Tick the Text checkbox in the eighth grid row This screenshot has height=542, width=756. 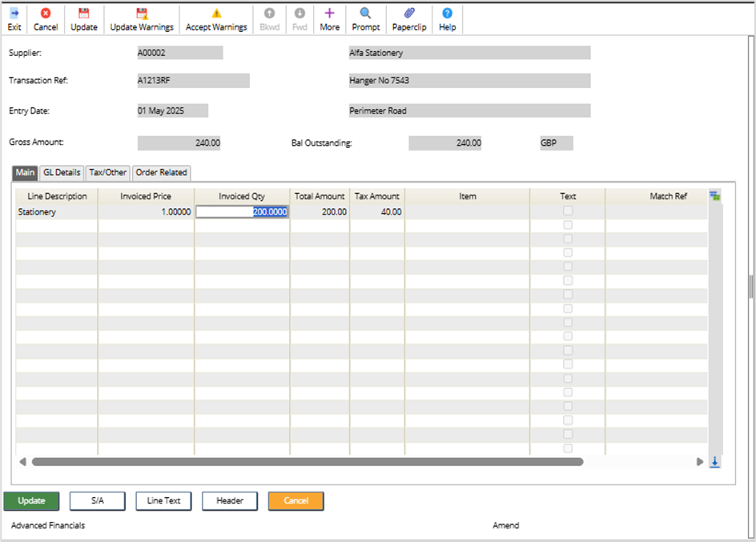coord(568,308)
